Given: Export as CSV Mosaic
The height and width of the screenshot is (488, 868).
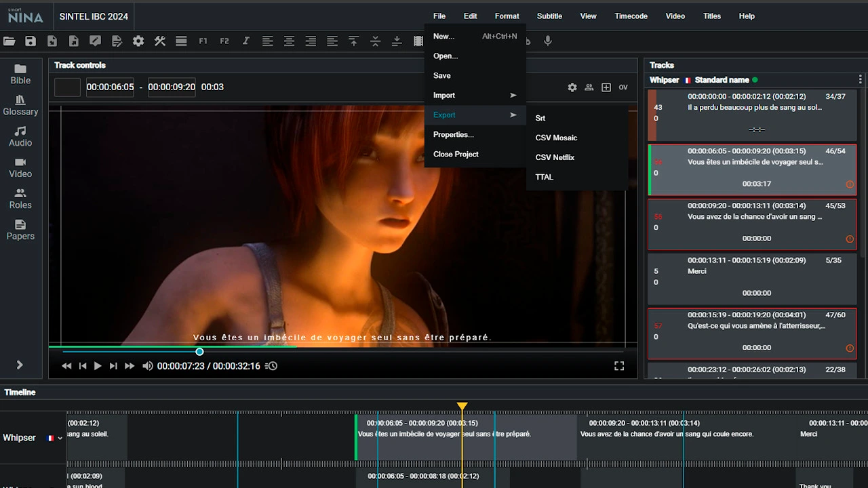Looking at the screenshot, I should [x=576, y=138].
